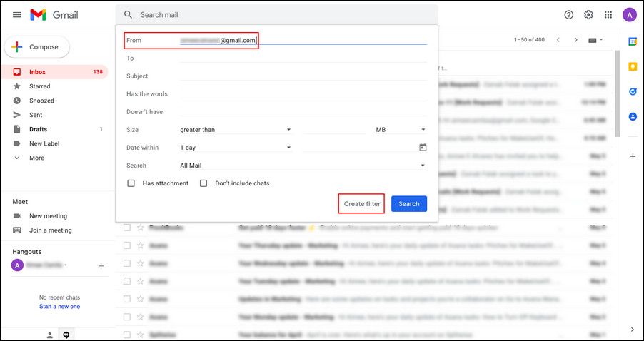Screen dimensions: 644x341
Task: Click the Has the words field
Action: [303, 94]
